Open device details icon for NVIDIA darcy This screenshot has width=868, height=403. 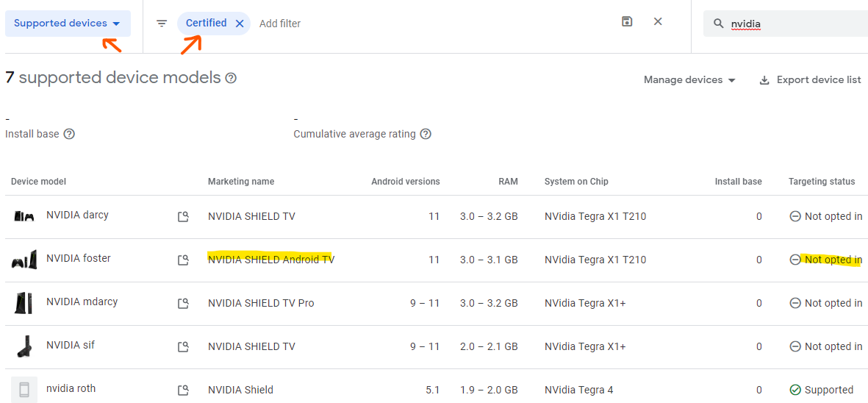(x=183, y=216)
